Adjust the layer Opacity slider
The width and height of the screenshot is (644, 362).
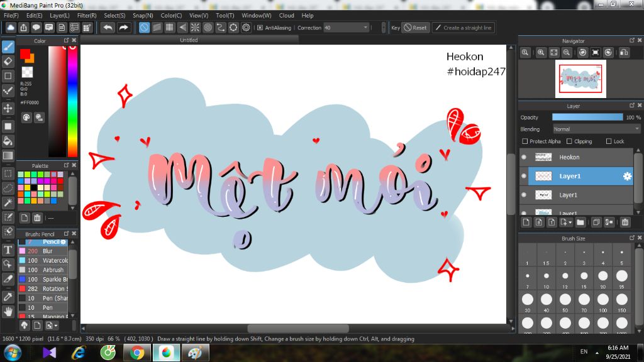(x=587, y=118)
